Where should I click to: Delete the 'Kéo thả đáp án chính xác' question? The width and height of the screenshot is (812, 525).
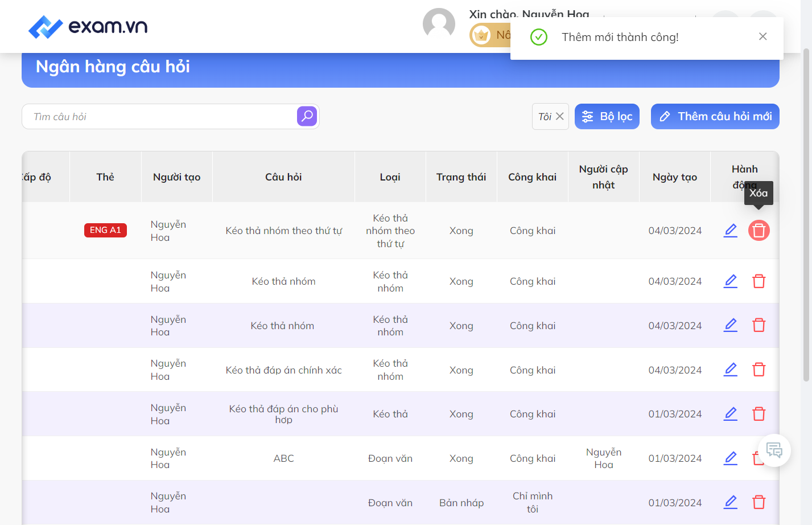click(x=759, y=370)
